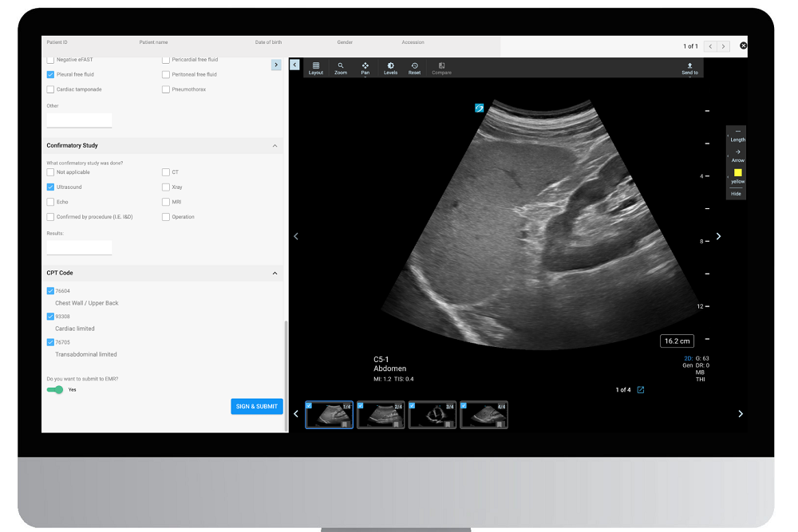Collapse the CPT Code section
Screen dimensions: 798x532
275,273
